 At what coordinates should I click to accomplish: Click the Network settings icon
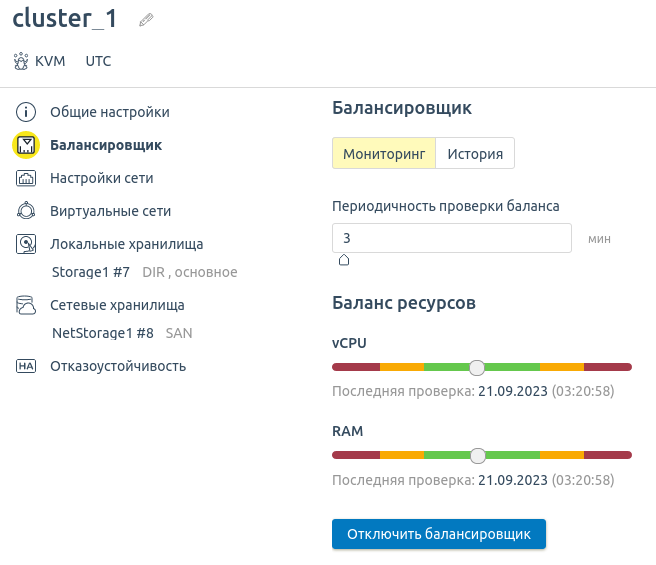click(x=26, y=178)
